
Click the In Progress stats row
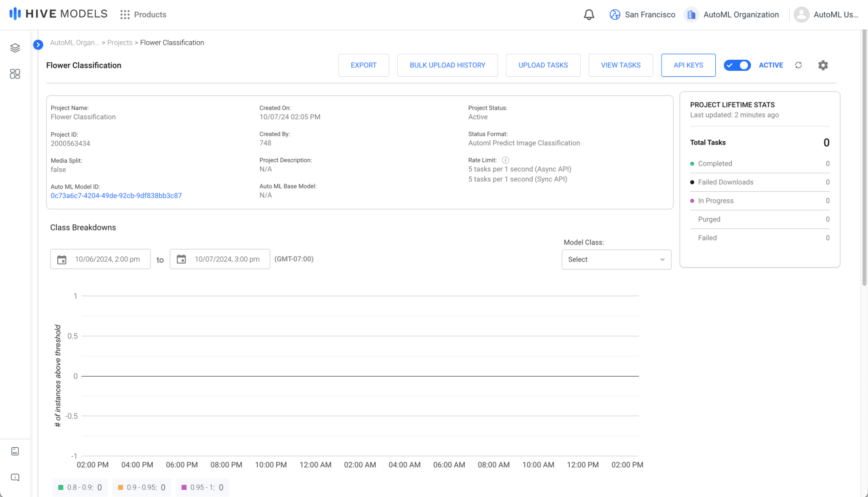[x=759, y=201]
